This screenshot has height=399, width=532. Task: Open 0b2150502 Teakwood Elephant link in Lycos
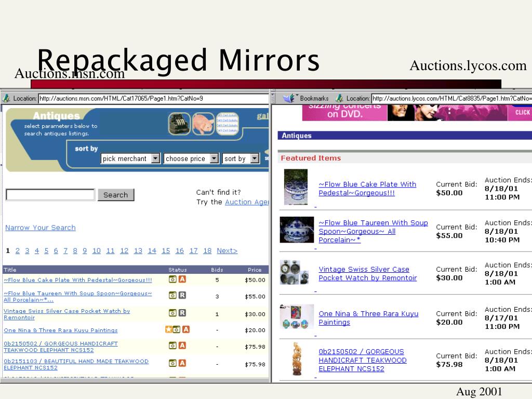363,361
